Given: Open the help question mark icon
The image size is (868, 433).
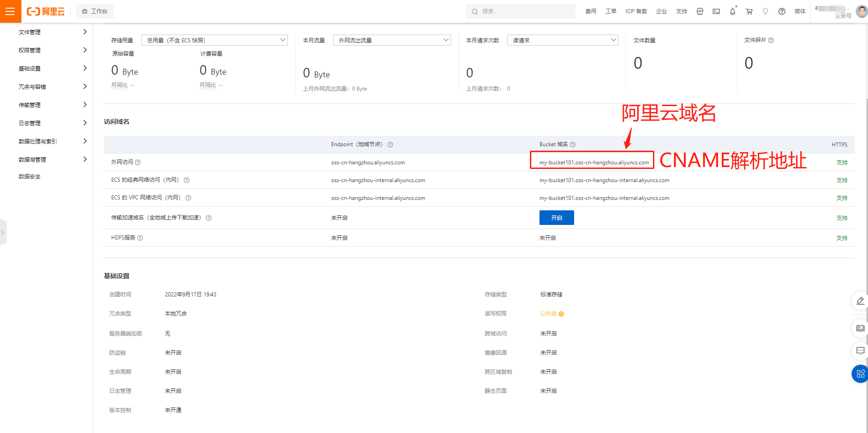Looking at the screenshot, I should 782,11.
